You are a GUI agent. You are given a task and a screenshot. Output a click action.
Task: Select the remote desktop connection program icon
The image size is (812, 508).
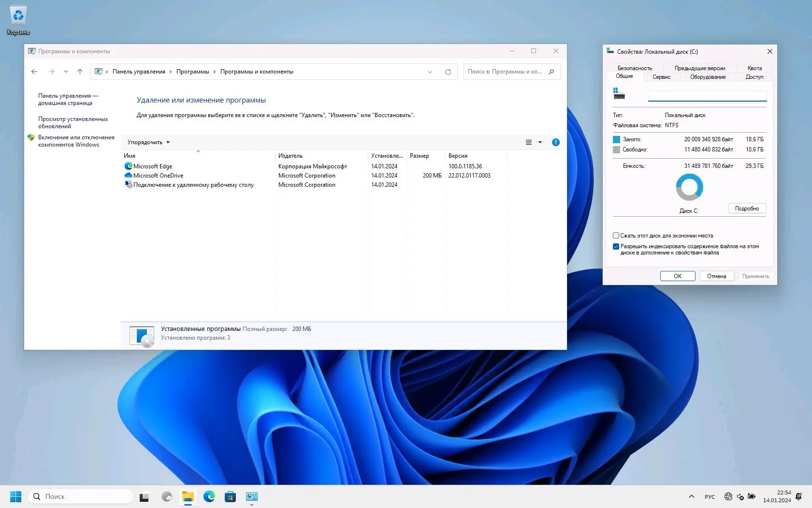click(x=128, y=184)
